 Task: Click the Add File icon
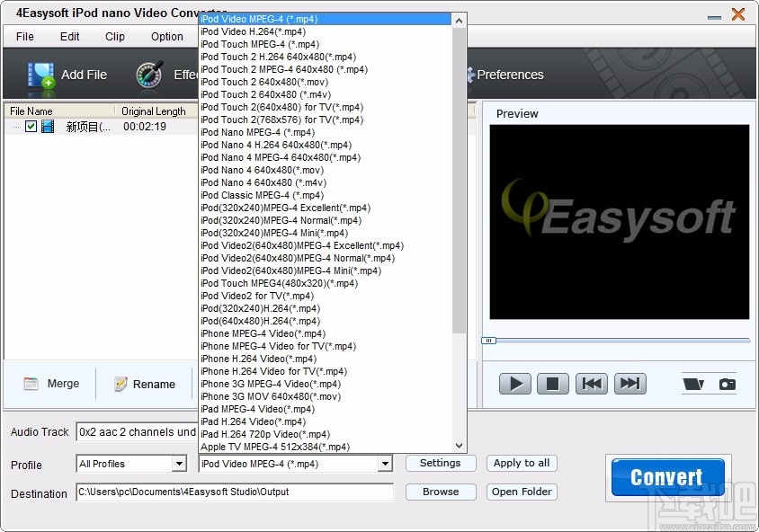click(x=42, y=75)
